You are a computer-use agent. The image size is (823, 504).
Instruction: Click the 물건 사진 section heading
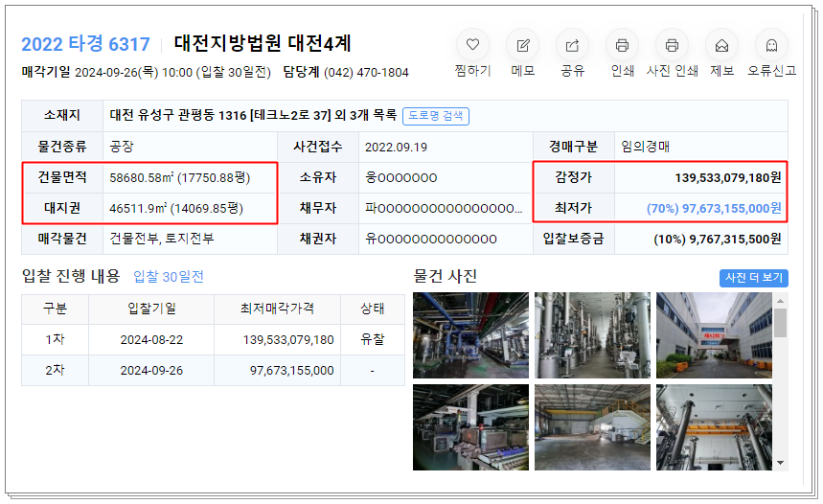446,276
